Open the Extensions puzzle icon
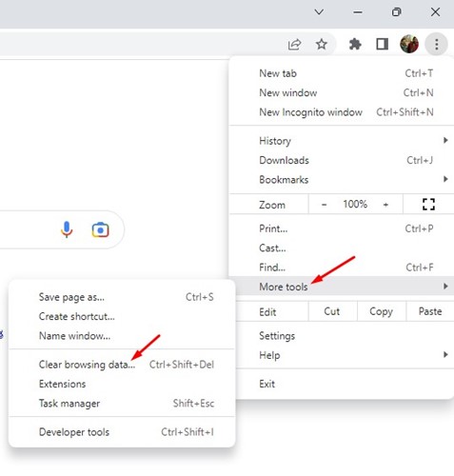The height and width of the screenshot is (476, 454). pos(355,44)
